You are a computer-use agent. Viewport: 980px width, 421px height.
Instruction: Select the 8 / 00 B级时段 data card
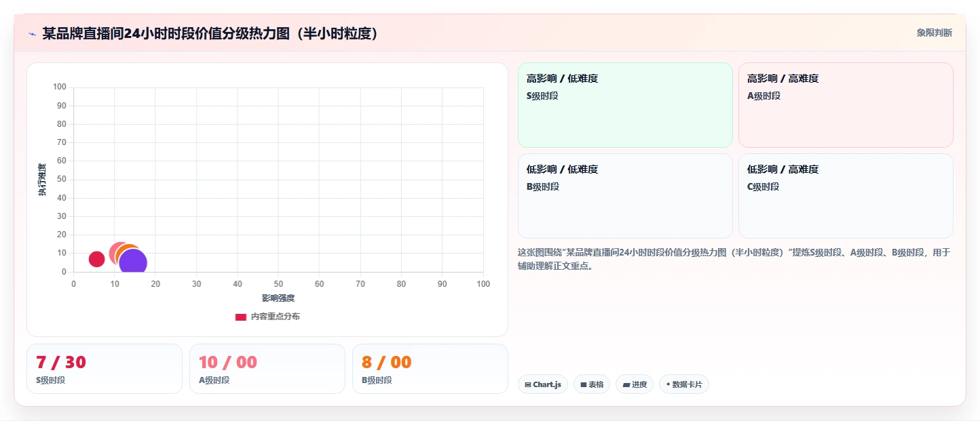[430, 369]
